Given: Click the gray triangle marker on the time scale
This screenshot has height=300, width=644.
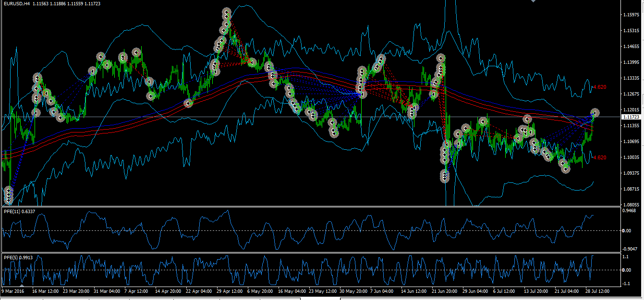Looking at the screenshot, I should (22, 286).
